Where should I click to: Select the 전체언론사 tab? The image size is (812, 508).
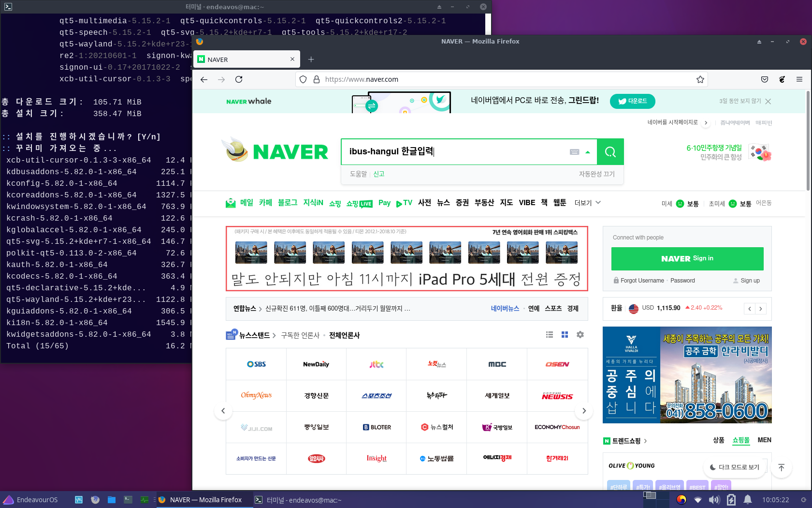coord(345,335)
